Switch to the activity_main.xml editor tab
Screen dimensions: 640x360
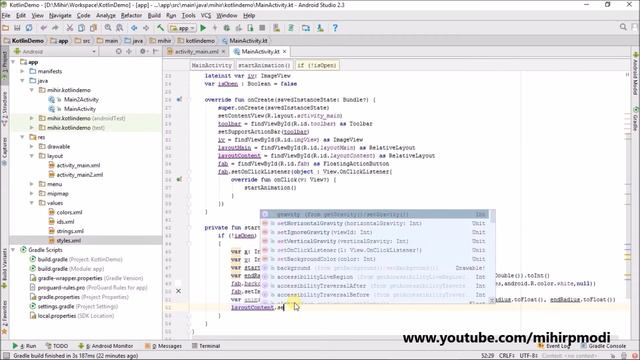tap(196, 52)
